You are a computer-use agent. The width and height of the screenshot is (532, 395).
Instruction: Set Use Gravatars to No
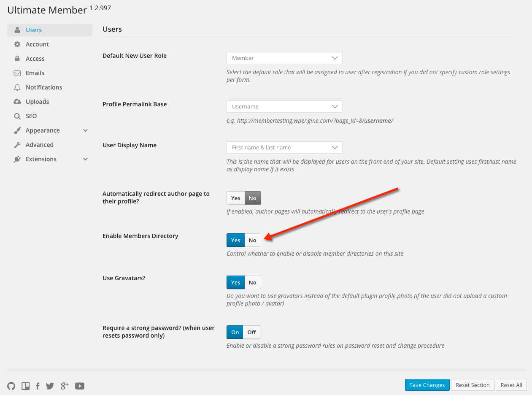tap(252, 282)
